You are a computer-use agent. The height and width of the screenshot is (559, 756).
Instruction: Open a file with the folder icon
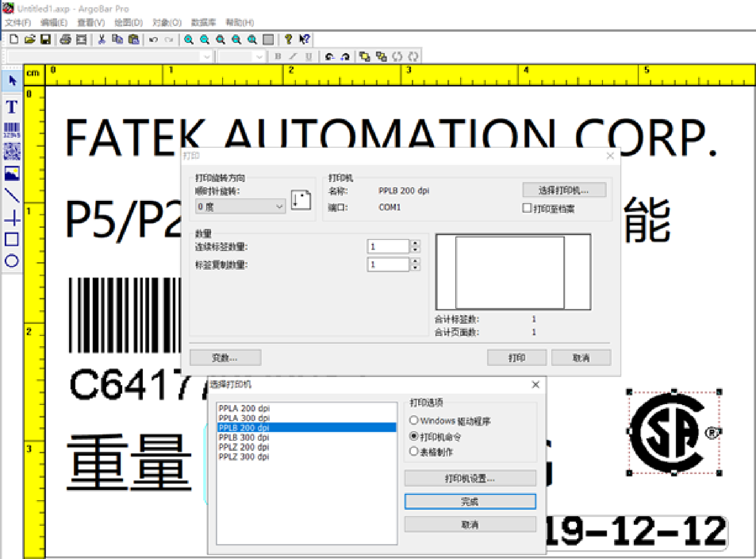click(x=30, y=39)
